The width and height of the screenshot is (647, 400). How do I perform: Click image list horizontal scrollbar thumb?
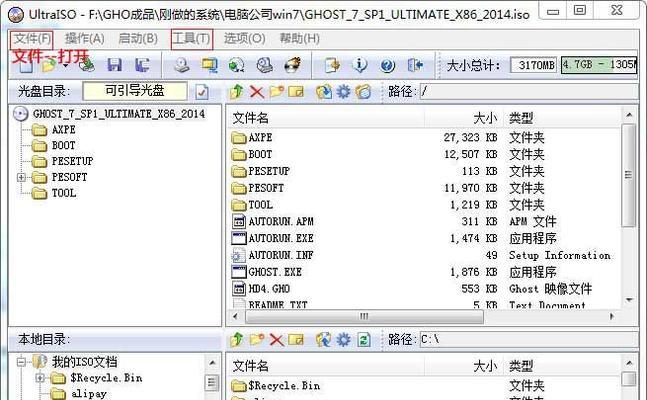pos(364,317)
